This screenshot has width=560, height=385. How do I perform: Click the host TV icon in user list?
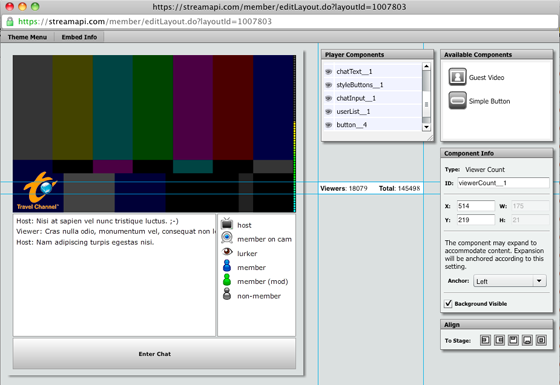pos(227,224)
